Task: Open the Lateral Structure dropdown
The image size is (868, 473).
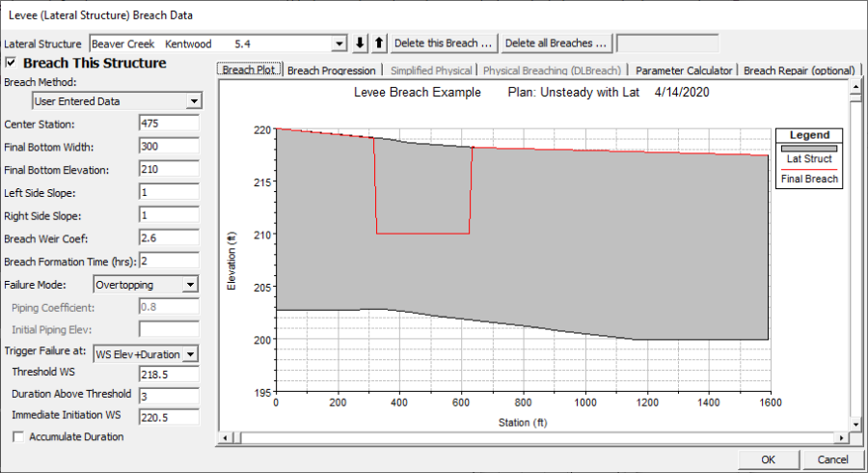Action: (x=339, y=43)
